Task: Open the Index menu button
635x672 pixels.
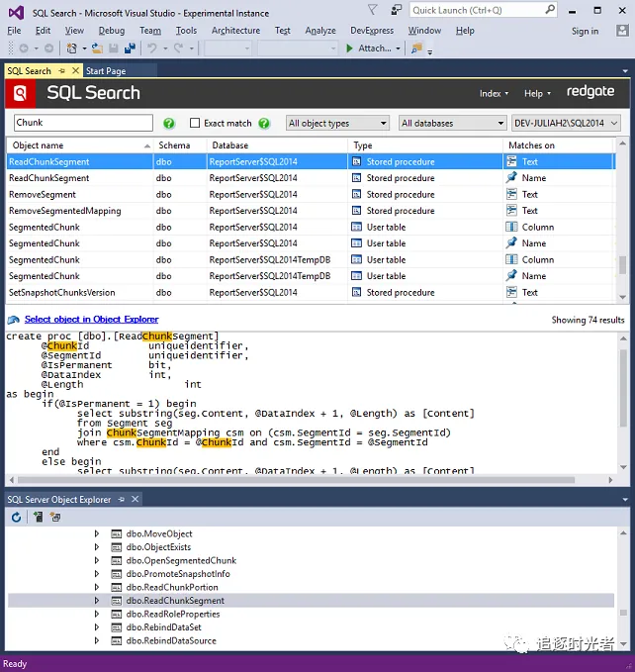Action: point(494,93)
